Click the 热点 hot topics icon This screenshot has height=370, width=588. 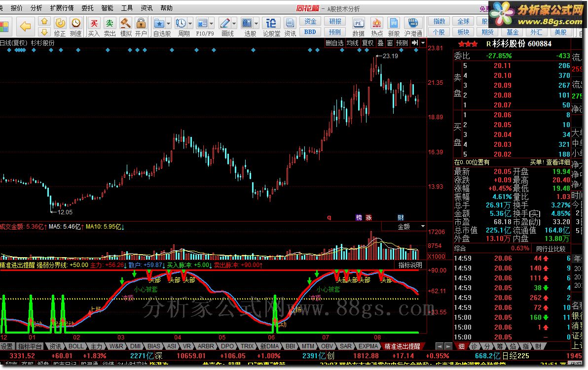(376, 24)
